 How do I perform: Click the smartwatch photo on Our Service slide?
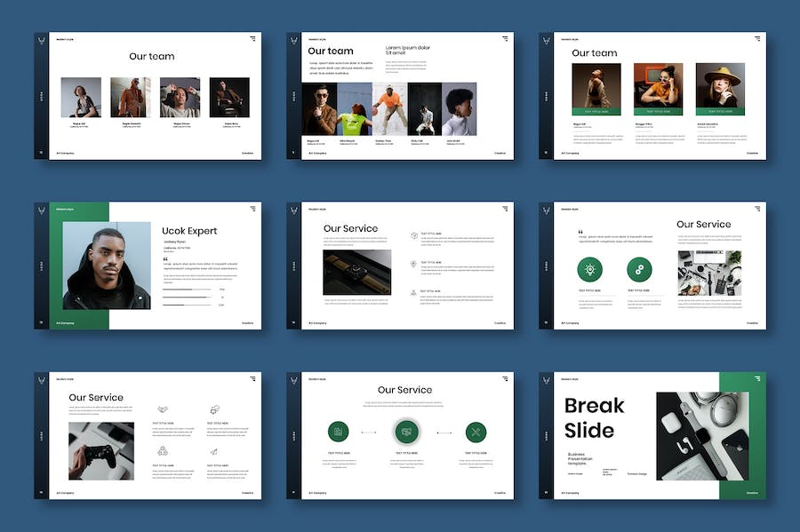click(356, 272)
